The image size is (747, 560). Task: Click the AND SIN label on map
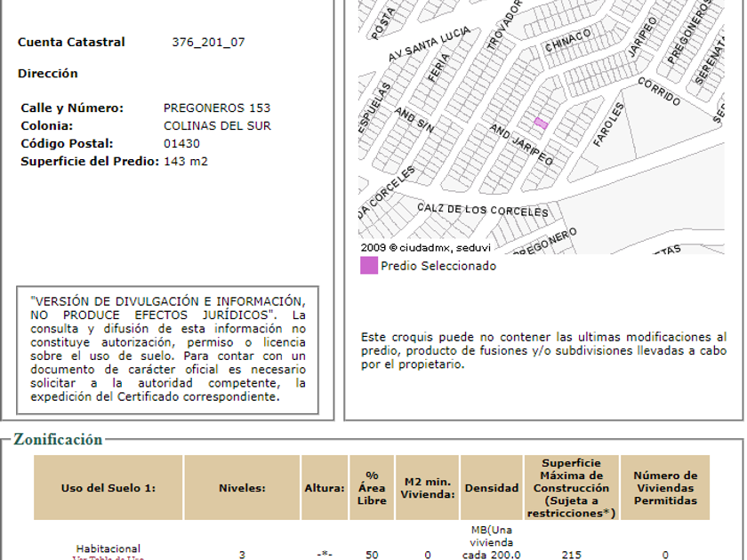pos(414,120)
